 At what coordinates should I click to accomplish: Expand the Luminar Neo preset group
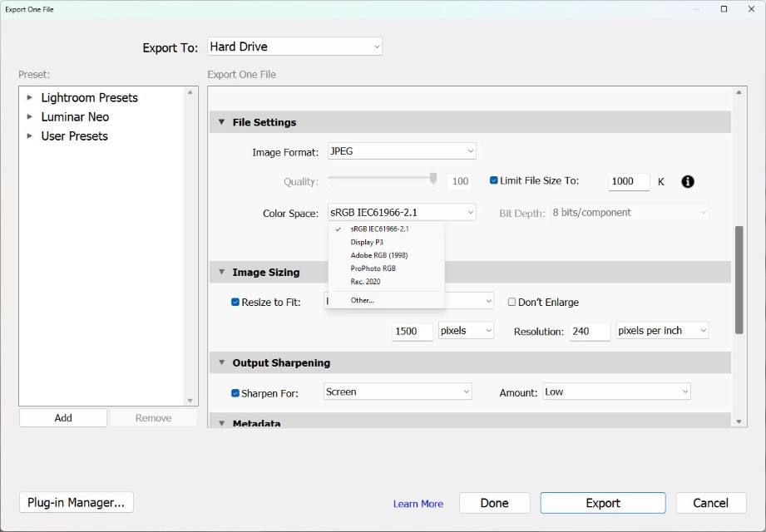(30, 116)
